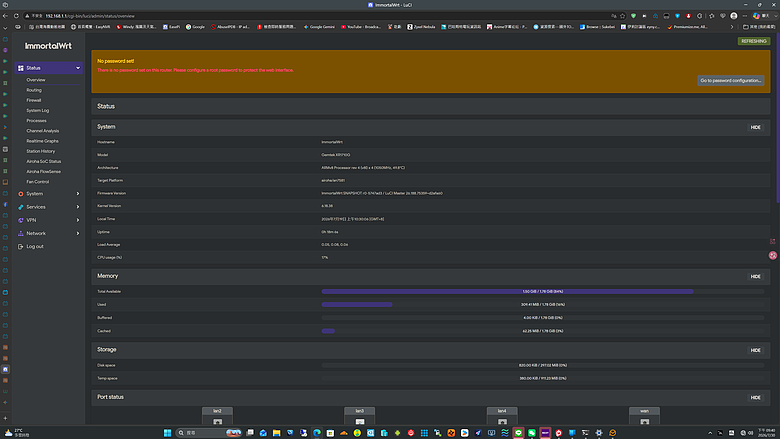Click the green shield extension icon
The height and width of the screenshot is (439, 780).
[633, 16]
